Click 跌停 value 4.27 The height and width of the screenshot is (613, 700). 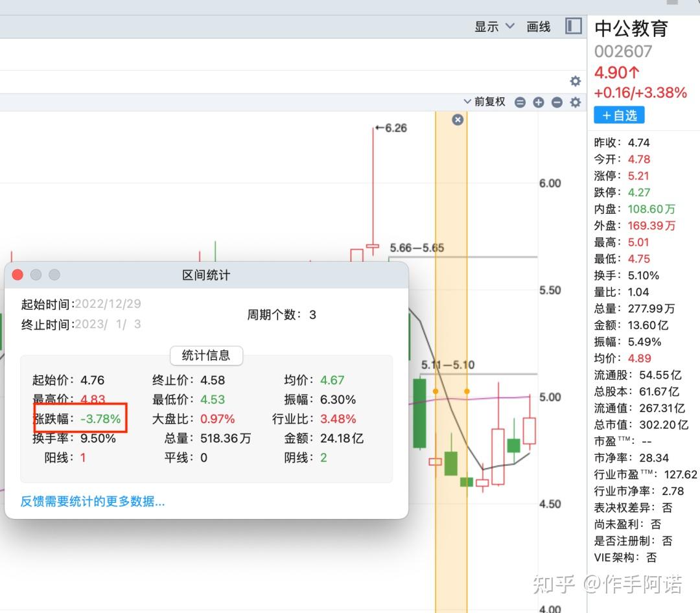[x=639, y=192]
